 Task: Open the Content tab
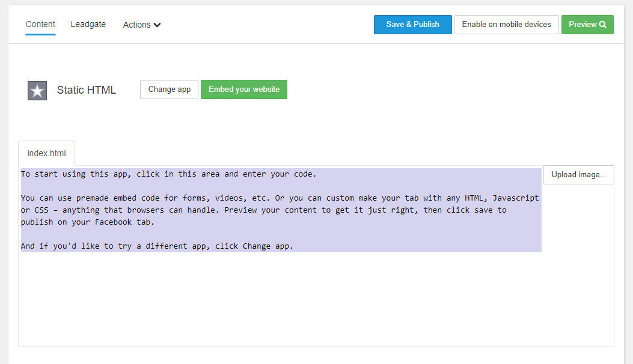40,24
